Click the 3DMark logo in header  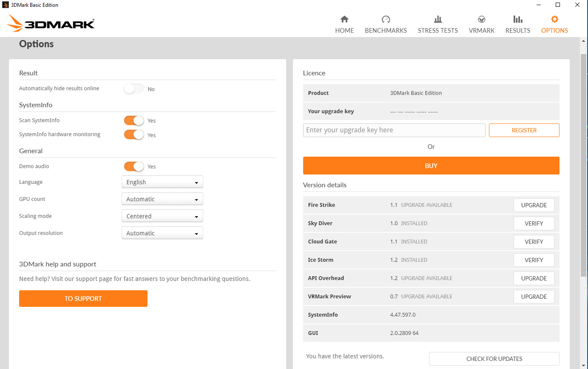click(x=51, y=23)
